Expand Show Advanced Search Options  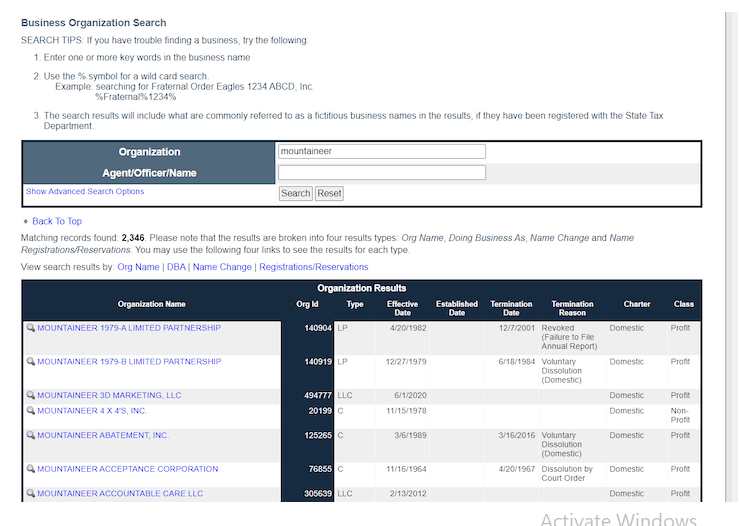click(x=85, y=191)
